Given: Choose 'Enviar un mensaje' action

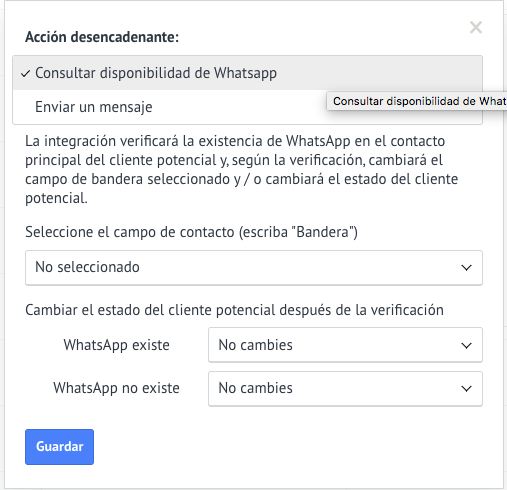Looking at the screenshot, I should [247, 107].
